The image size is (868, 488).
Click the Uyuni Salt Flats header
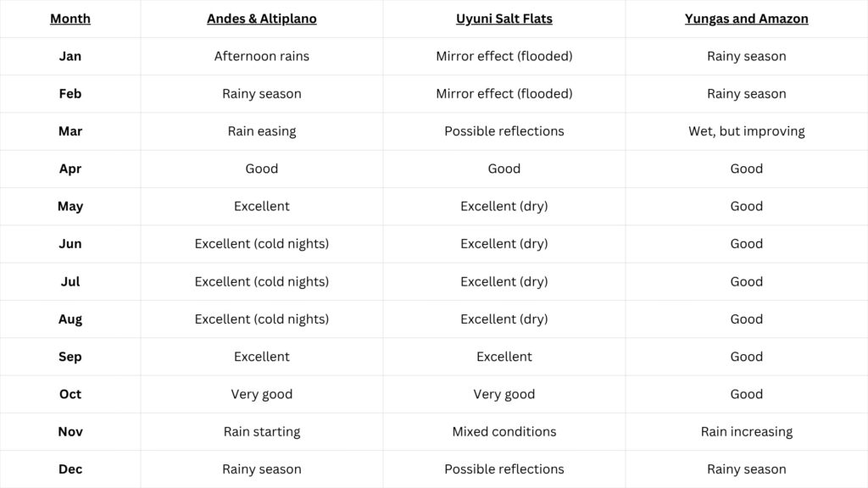click(504, 19)
